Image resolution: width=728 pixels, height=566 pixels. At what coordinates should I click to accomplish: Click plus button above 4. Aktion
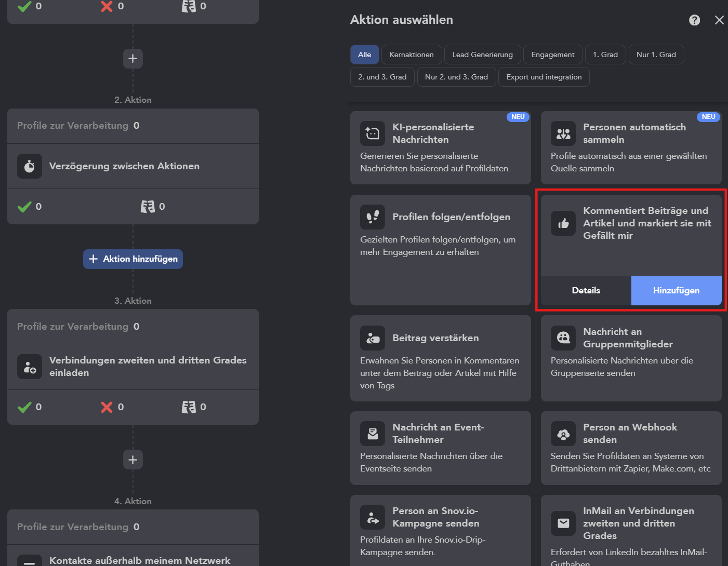point(133,460)
